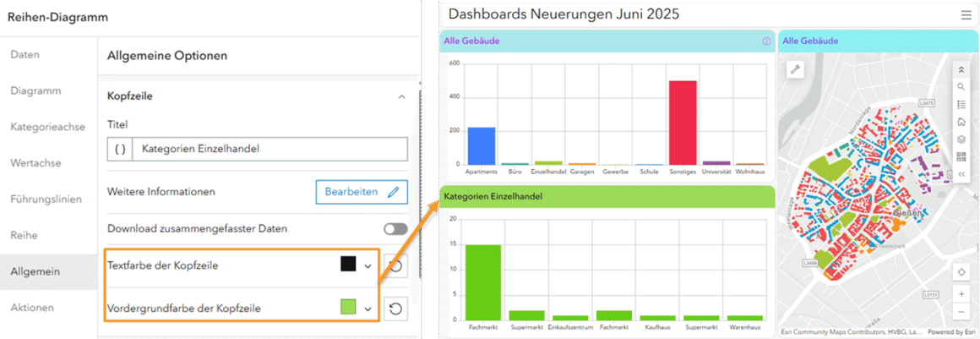Screen dimensions: 980x339
Task: Click Powered by Esri link
Action: tap(951, 332)
